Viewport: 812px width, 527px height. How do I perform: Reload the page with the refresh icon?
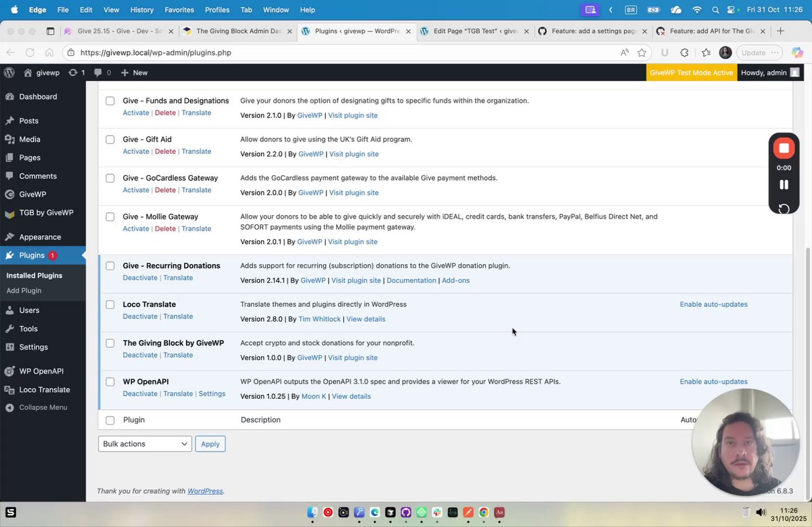[30, 53]
